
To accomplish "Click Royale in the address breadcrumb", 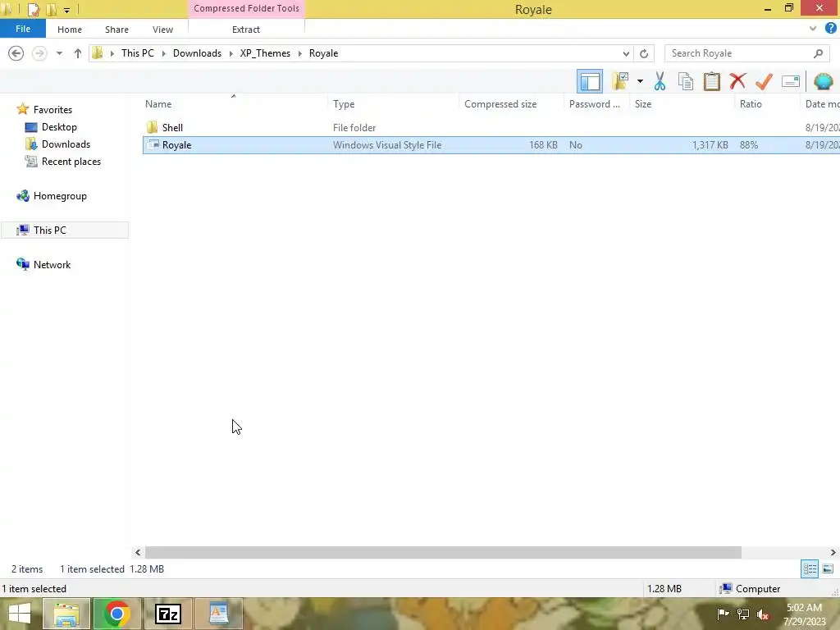I will tap(323, 53).
